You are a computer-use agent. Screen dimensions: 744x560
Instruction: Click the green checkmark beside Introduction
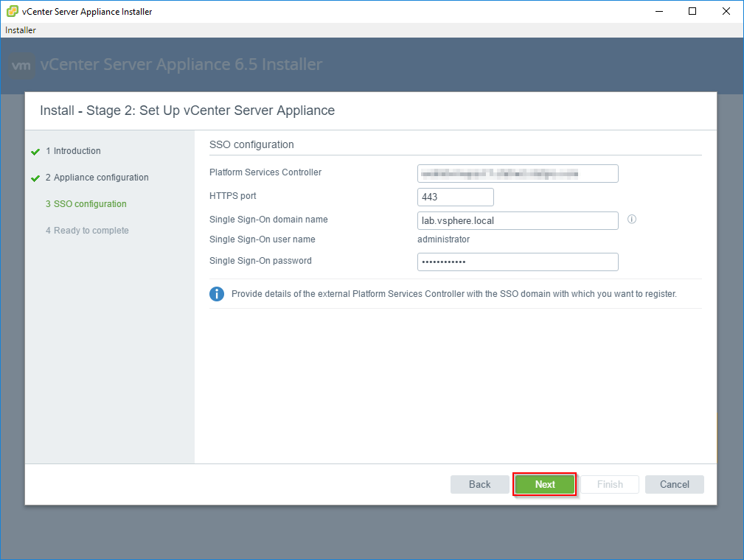coord(35,150)
